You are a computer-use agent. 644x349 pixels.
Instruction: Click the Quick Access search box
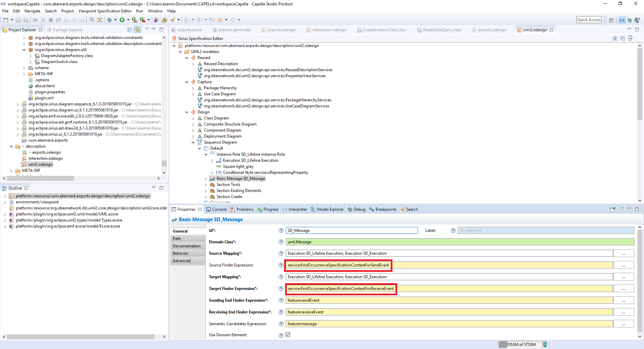(589, 20)
